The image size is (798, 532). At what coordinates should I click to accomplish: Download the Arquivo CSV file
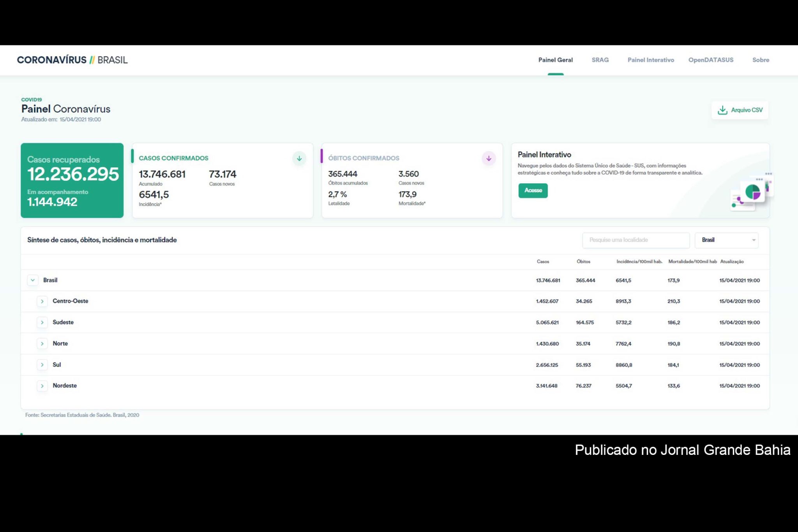coord(740,110)
